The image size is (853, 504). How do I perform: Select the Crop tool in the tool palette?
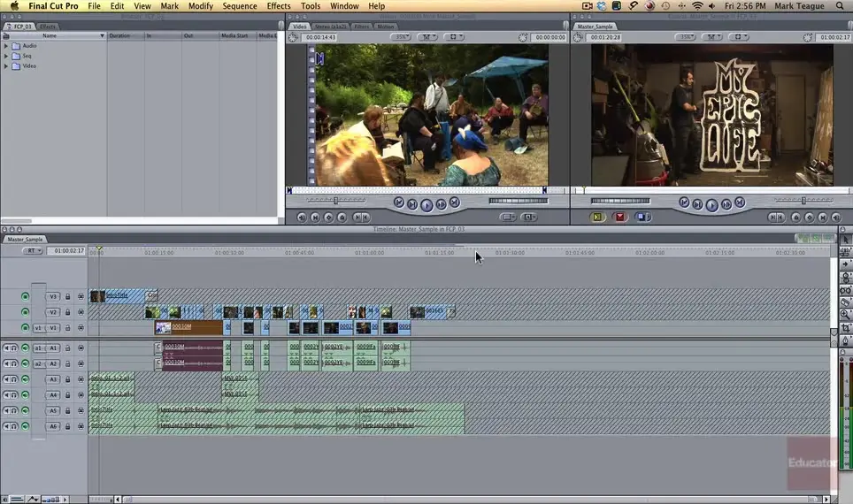click(845, 328)
